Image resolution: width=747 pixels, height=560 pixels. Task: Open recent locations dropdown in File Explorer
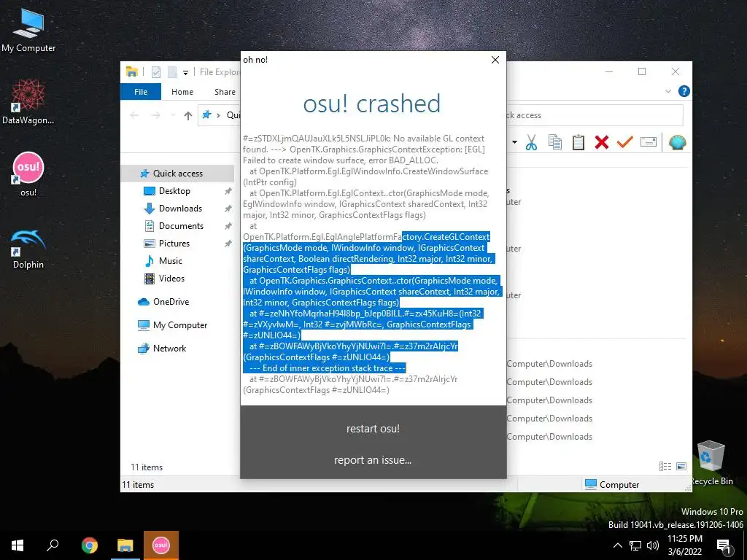(172, 115)
